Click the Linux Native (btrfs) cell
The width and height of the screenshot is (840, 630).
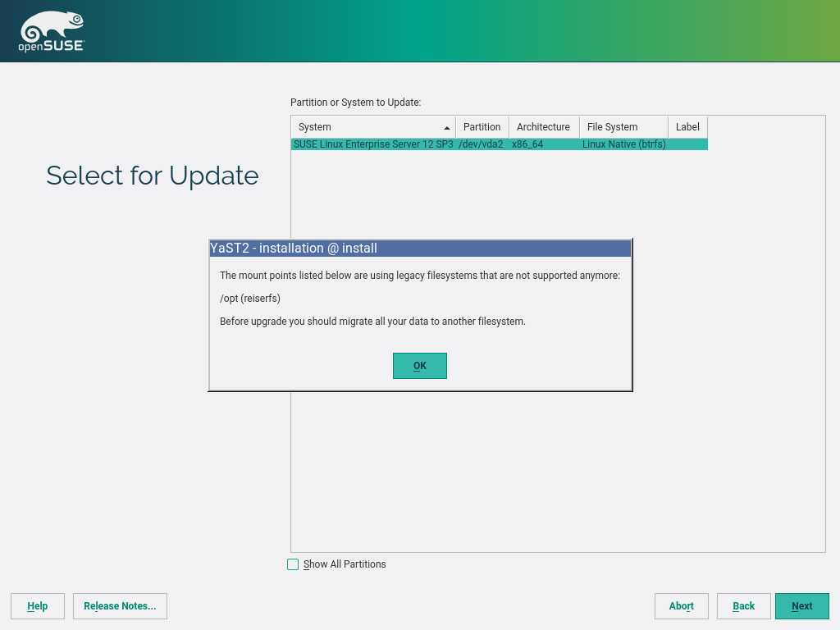[x=623, y=144]
